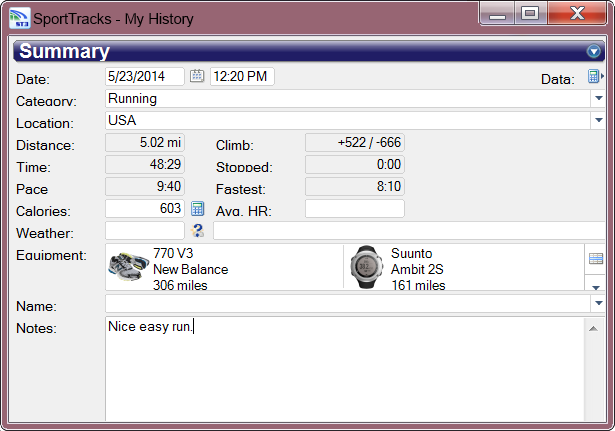Click the long Weather description field
The width and height of the screenshot is (615, 431).
coord(409,230)
